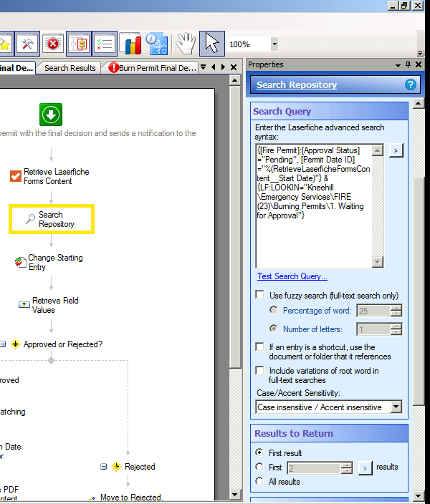430x504 pixels.
Task: Select the arrow pointer tool
Action: click(212, 44)
